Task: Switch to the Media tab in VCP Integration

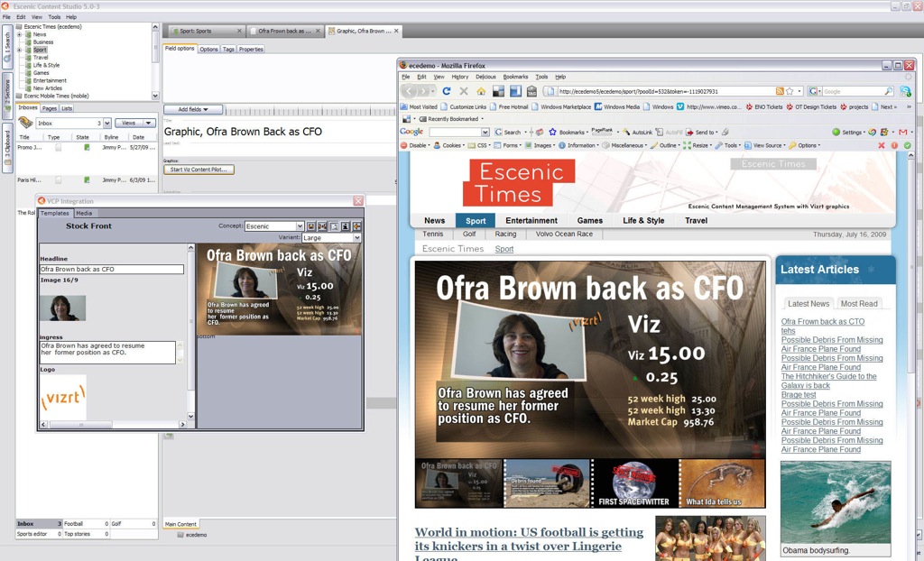Action: (84, 214)
